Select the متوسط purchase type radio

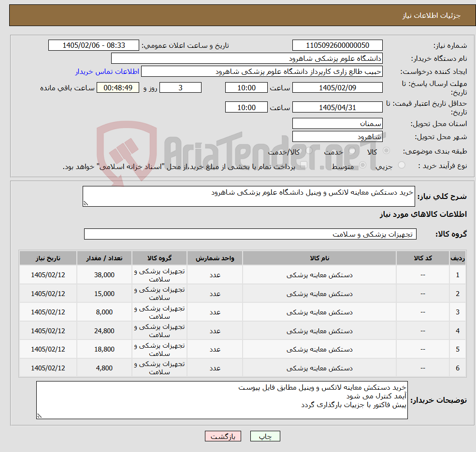pos(363,165)
